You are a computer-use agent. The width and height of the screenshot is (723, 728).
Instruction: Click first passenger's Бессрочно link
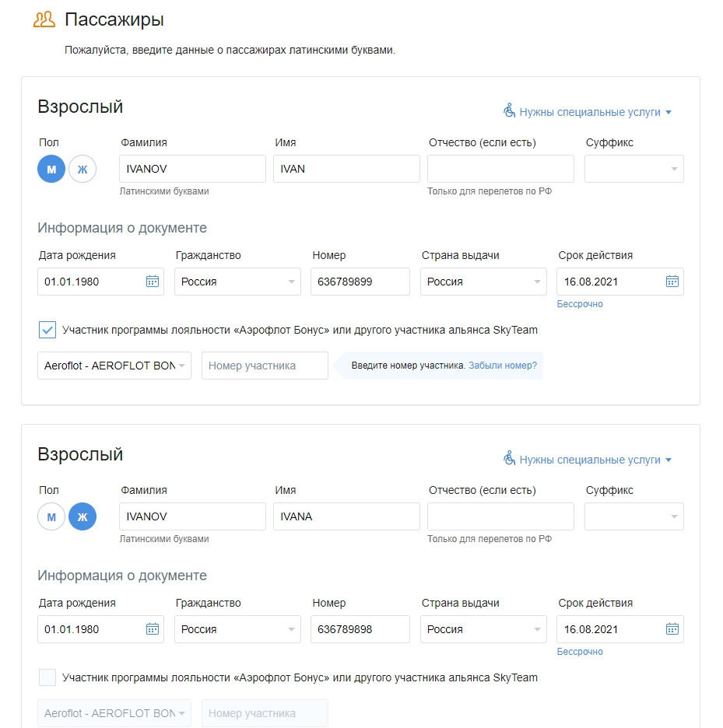[580, 304]
